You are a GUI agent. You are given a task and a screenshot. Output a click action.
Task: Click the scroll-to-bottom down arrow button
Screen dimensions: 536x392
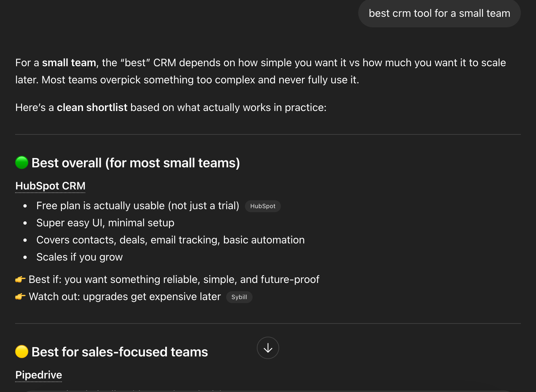tap(268, 348)
